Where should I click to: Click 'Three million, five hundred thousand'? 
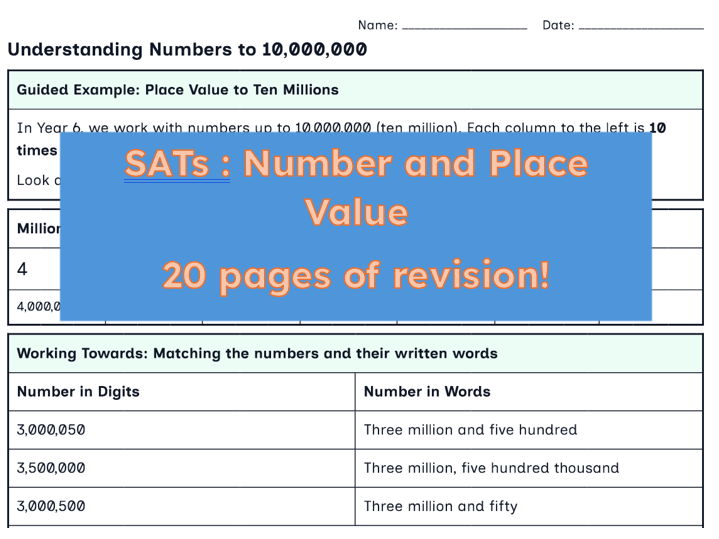(x=491, y=468)
